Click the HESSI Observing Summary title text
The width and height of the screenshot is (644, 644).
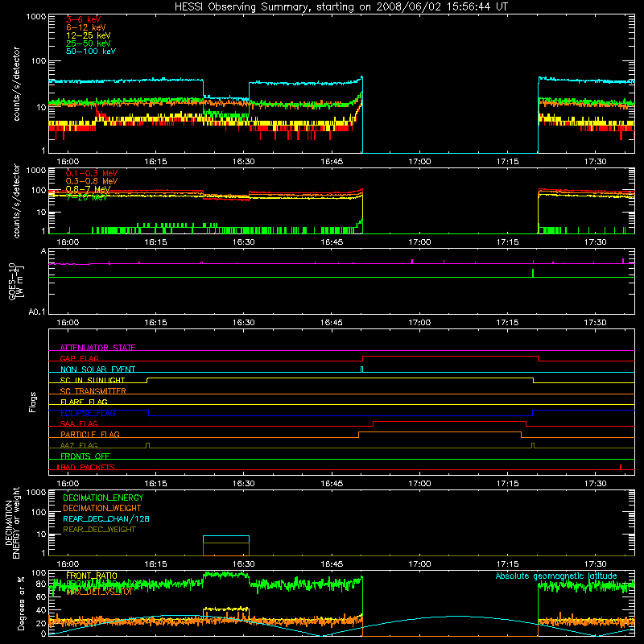point(341,7)
